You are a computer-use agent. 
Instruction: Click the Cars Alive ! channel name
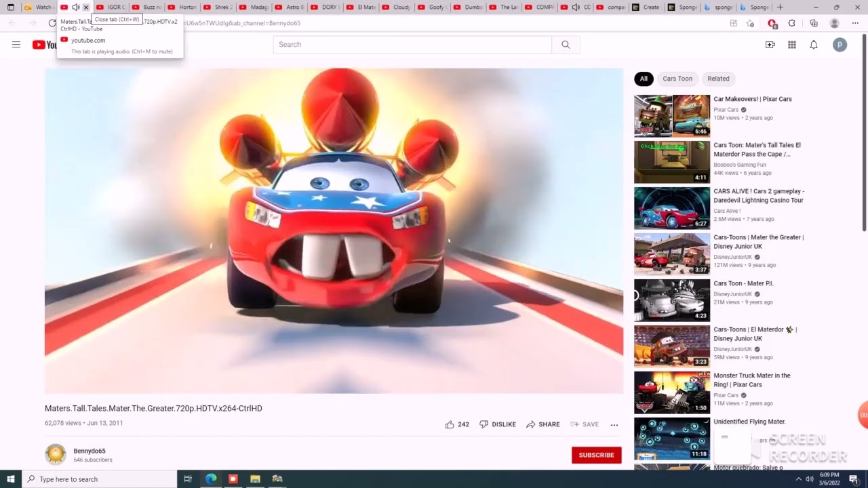point(727,211)
